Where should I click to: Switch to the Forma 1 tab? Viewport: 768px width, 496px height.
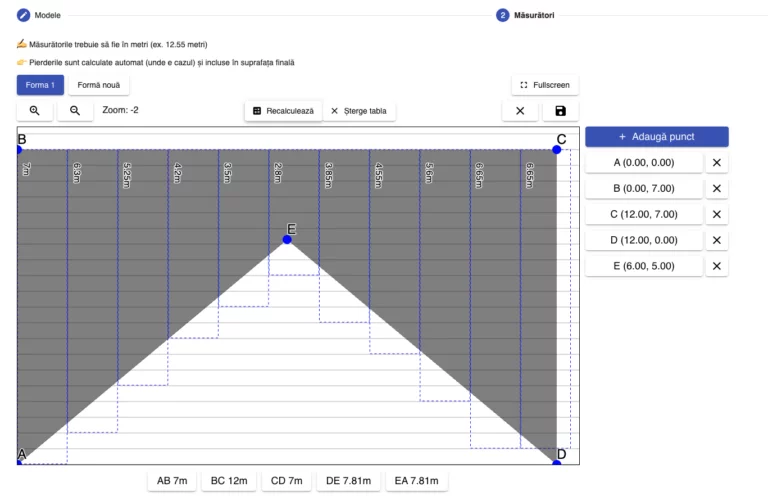(40, 85)
